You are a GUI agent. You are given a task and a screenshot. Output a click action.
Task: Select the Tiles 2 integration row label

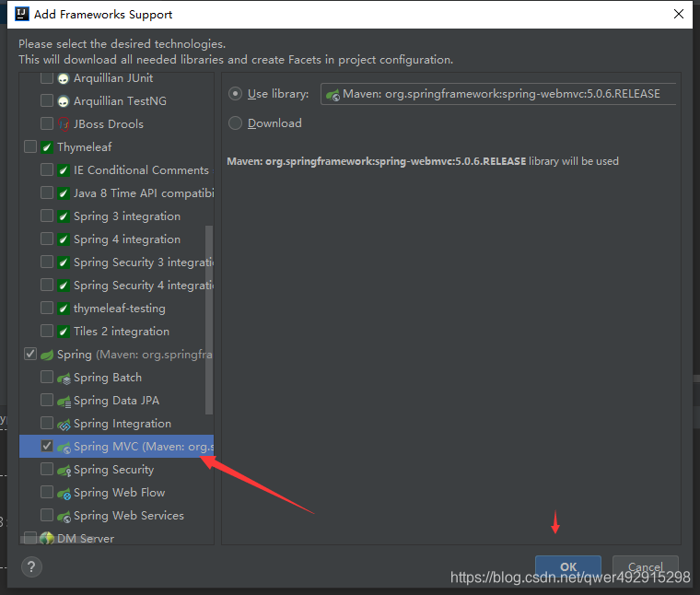coord(122,332)
